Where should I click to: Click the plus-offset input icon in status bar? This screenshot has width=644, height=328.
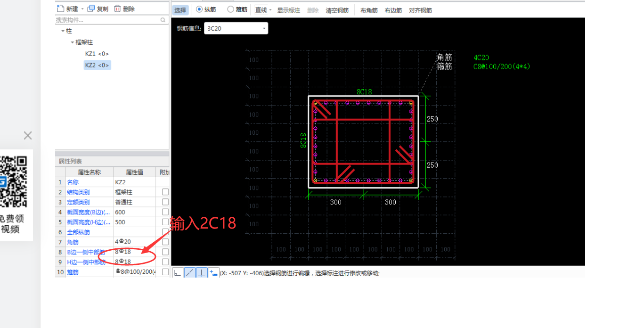pos(213,273)
